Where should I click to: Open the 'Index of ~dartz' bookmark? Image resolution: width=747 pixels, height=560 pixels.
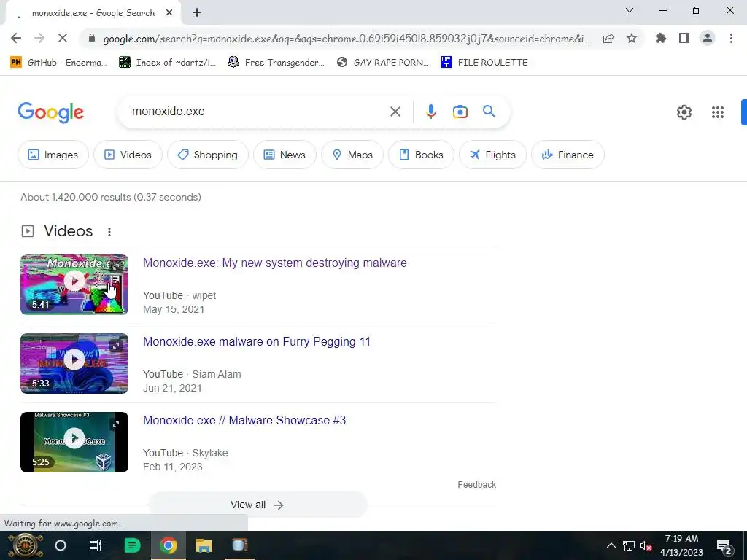click(x=168, y=63)
